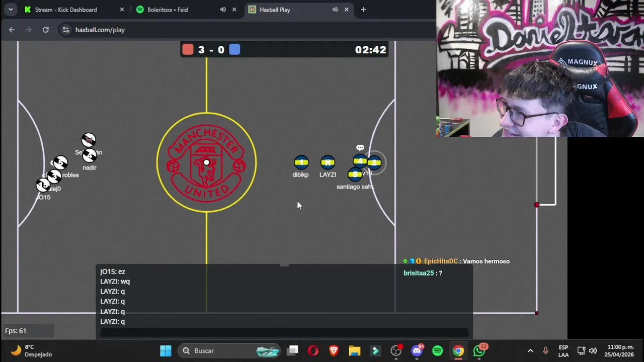Viewport: 644px width, 362px height.
Task: Open Spotify from the taskbar
Action: [438, 350]
